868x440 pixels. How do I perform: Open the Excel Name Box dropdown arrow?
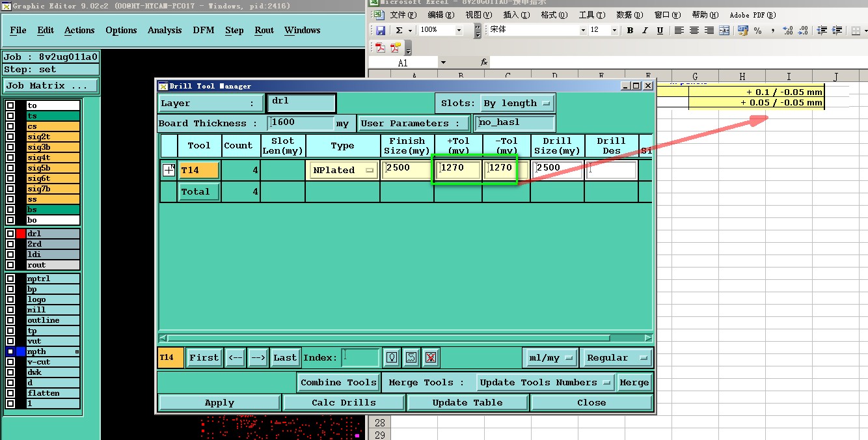pos(443,62)
